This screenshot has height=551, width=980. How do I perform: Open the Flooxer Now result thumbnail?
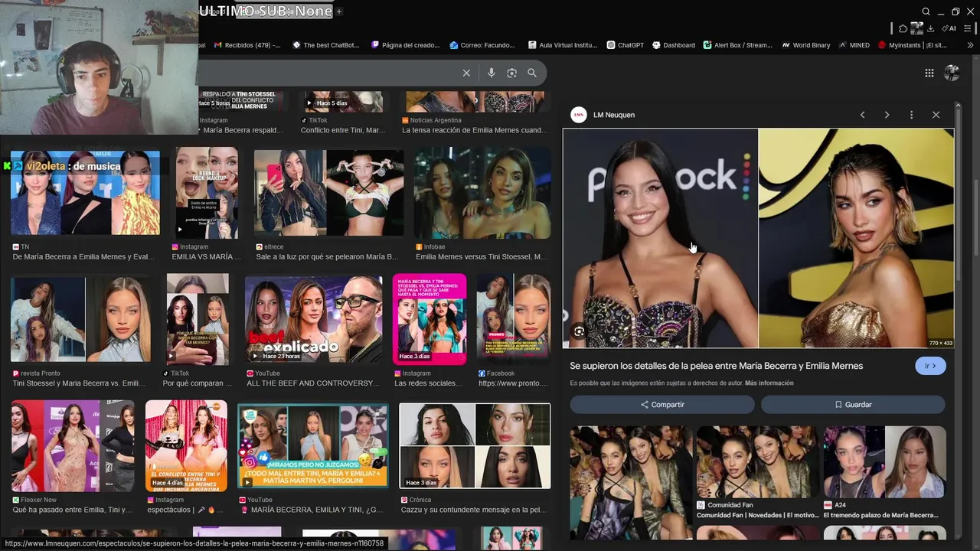coord(73,445)
